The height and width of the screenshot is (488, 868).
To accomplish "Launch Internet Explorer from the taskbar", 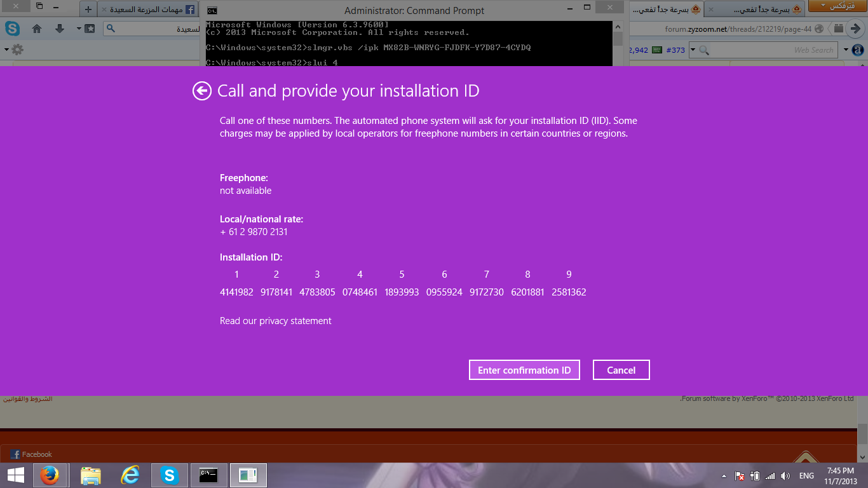I will [x=130, y=475].
